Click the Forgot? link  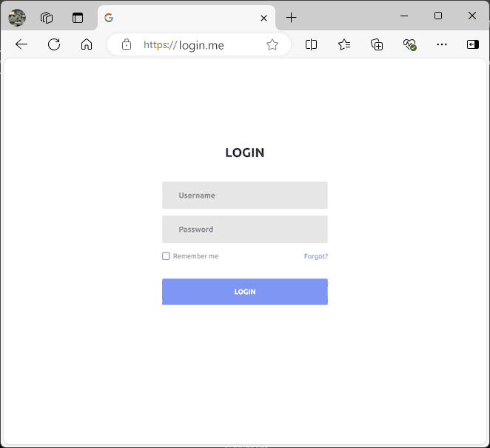tap(315, 256)
